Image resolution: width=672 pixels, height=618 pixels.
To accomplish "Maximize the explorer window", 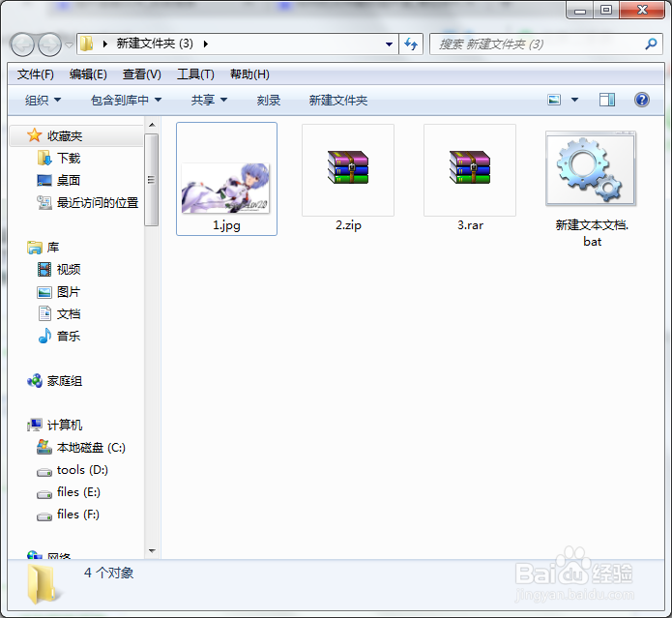I will point(606,10).
